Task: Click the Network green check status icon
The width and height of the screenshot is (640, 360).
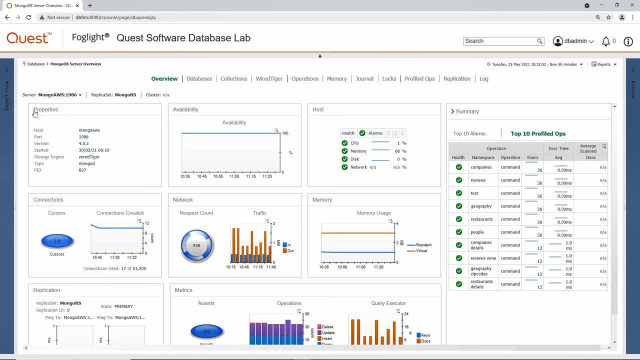Action: tap(344, 167)
